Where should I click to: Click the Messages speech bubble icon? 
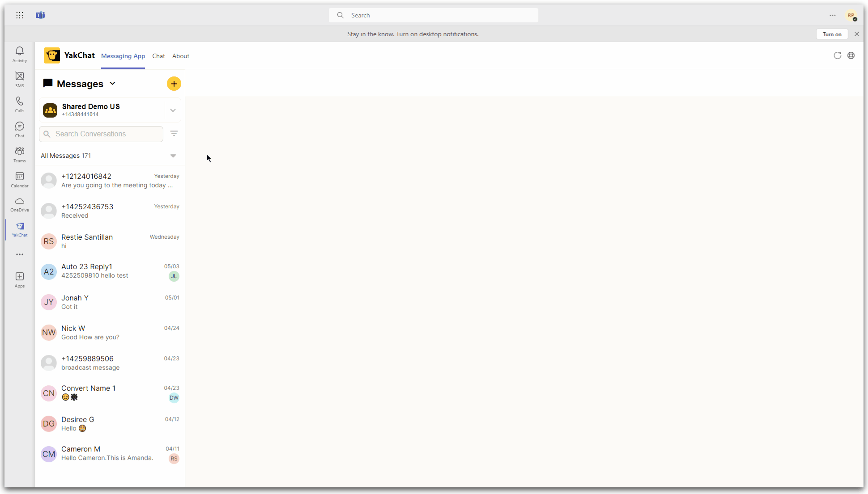point(48,83)
